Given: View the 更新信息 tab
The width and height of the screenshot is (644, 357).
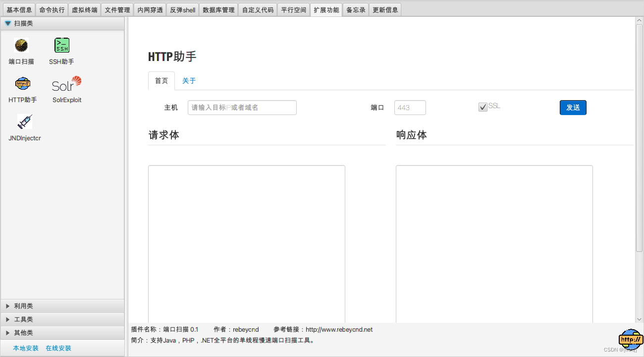Looking at the screenshot, I should point(385,10).
